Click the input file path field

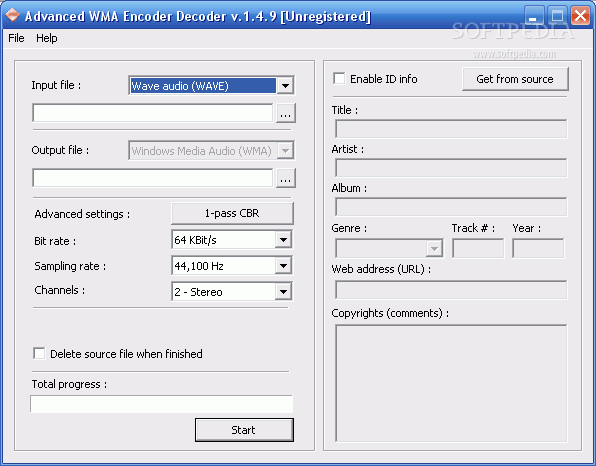tap(152, 113)
